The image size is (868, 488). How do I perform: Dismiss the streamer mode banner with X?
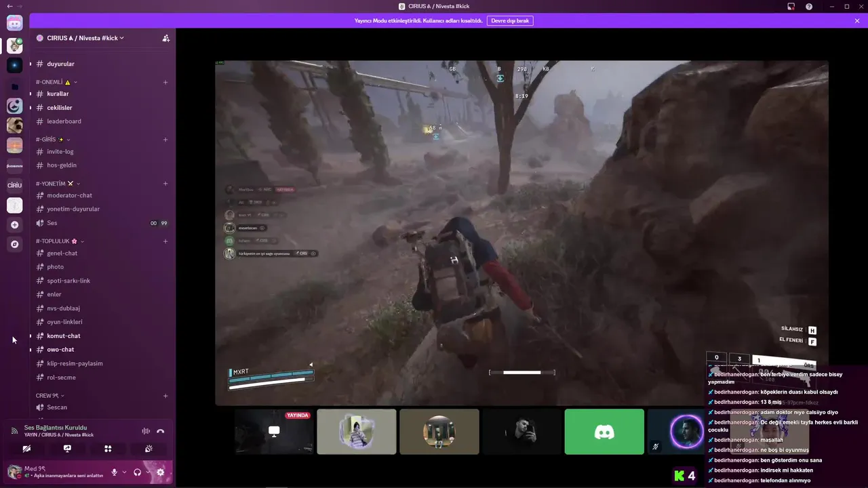coord(857,21)
